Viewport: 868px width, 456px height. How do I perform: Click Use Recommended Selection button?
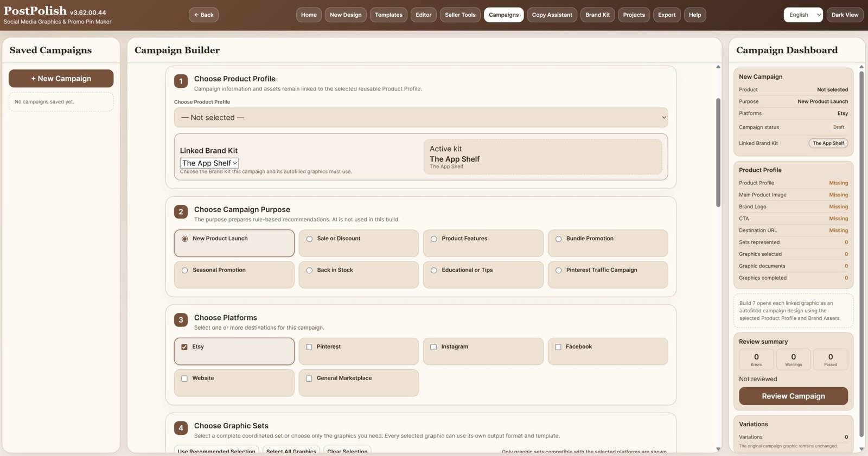pyautogui.click(x=216, y=451)
